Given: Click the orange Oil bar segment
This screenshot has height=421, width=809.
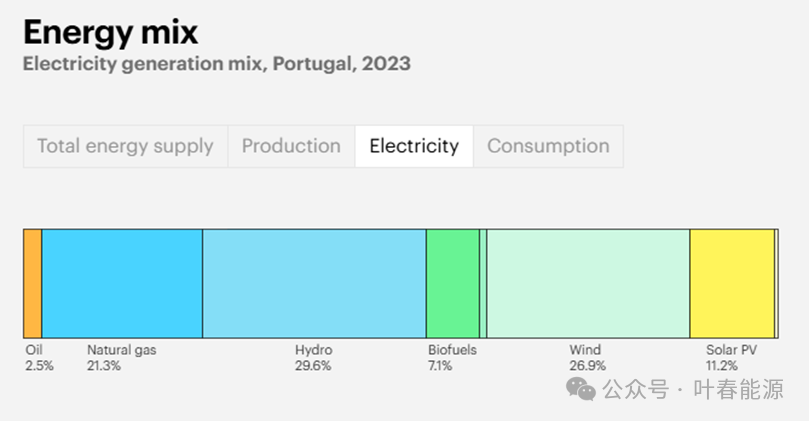Looking at the screenshot, I should [32, 284].
